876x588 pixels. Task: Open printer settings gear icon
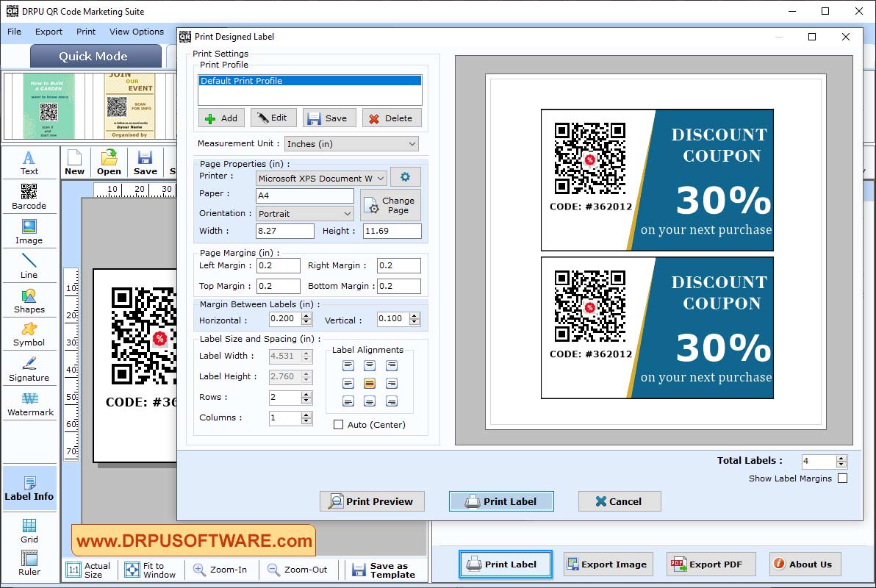pyautogui.click(x=405, y=177)
